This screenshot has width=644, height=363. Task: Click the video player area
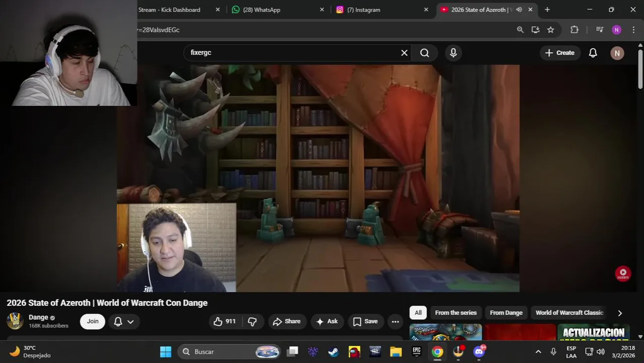[x=318, y=178]
